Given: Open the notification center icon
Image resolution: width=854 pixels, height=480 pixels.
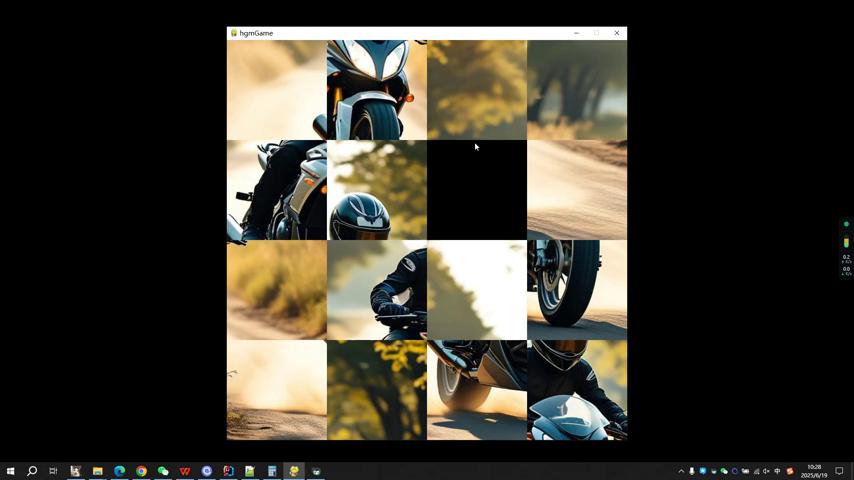Looking at the screenshot, I should 839,471.
